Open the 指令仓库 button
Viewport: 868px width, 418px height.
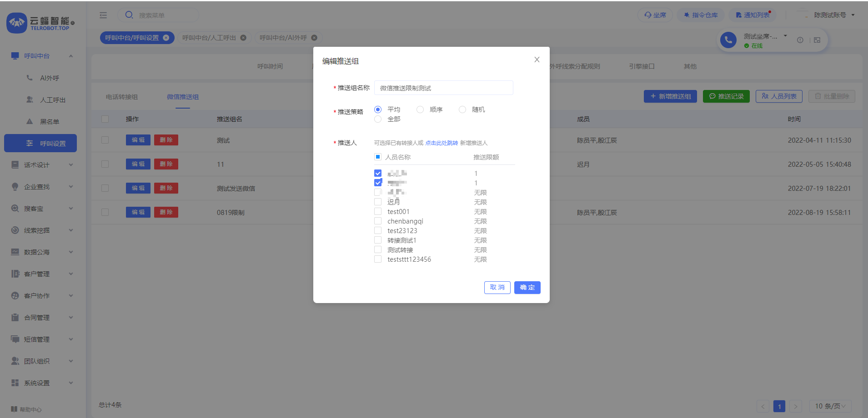pyautogui.click(x=701, y=15)
